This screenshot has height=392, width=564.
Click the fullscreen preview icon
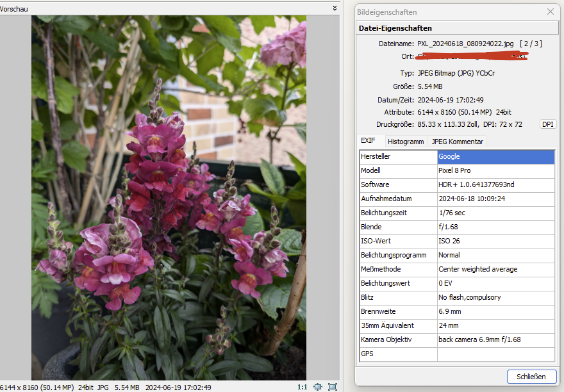pyautogui.click(x=332, y=387)
